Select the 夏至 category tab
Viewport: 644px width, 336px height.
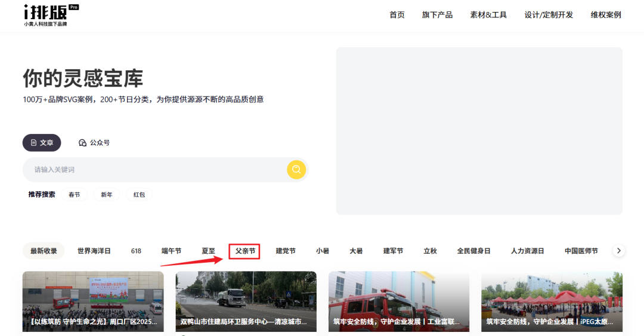(x=208, y=251)
